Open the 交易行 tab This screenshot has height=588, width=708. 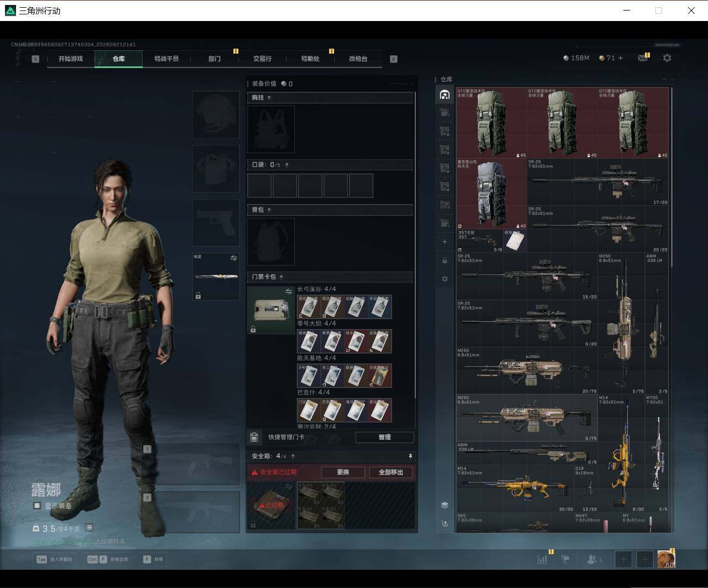point(262,59)
